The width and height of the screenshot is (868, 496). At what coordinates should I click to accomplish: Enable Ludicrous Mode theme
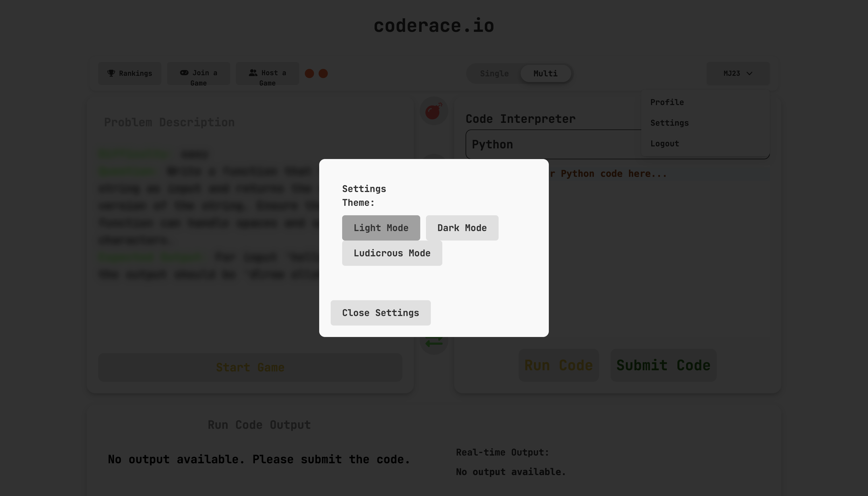coord(392,253)
